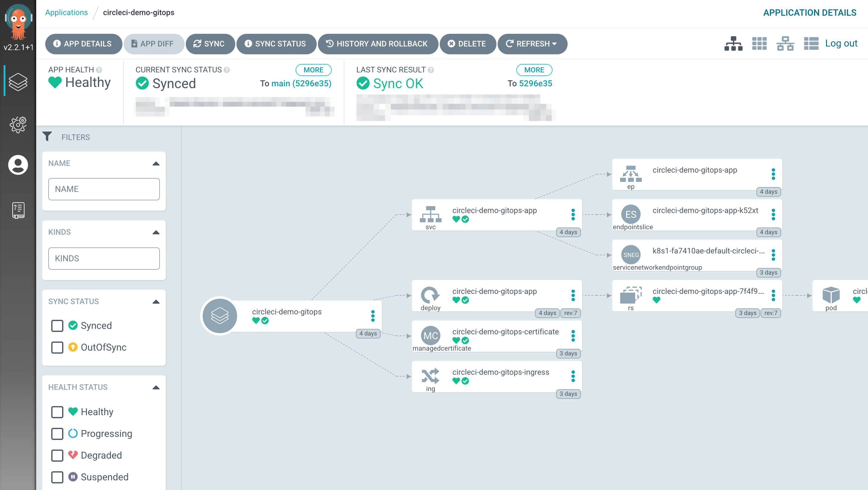Viewport: 868px width, 490px height.
Task: Click the svc service node icon
Action: point(430,214)
